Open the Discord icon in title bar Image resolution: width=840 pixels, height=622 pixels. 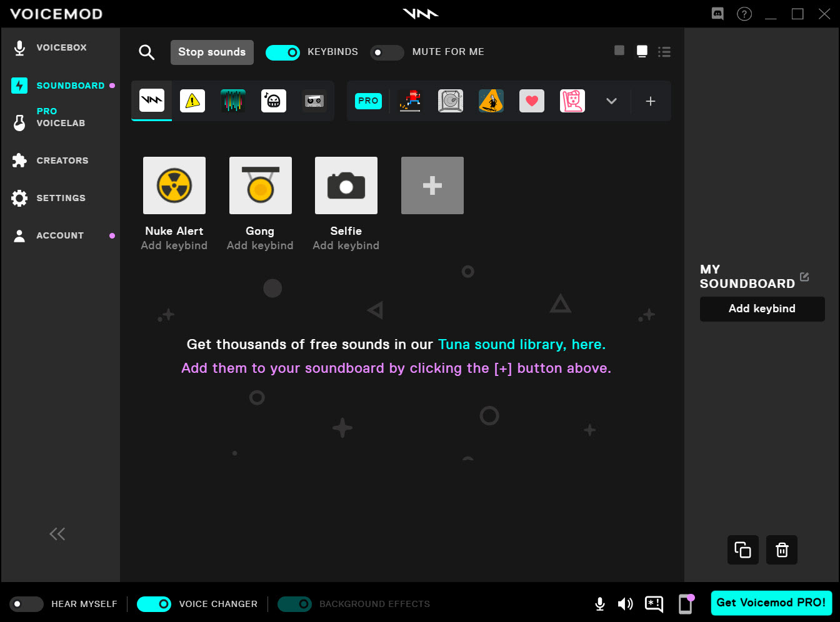pos(717,14)
